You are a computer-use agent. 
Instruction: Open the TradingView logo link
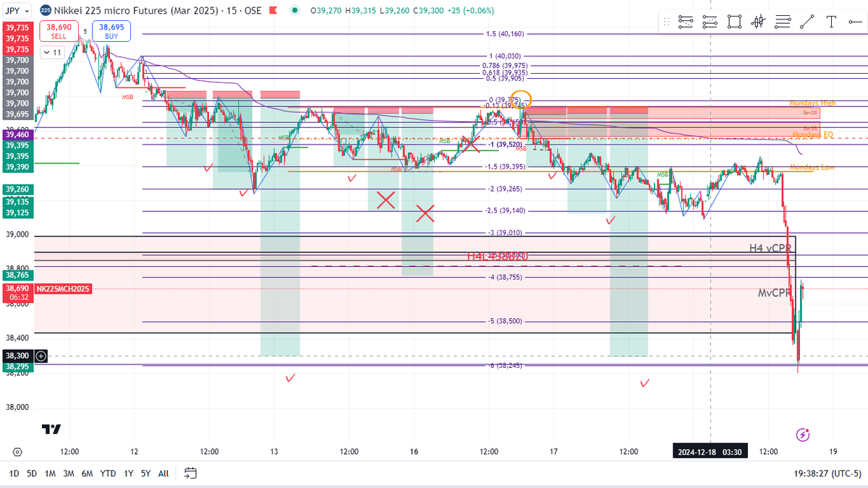pyautogui.click(x=51, y=429)
